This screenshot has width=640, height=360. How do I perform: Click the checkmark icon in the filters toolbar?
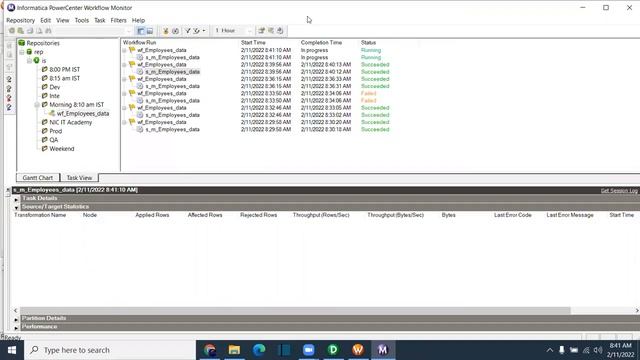click(x=188, y=31)
